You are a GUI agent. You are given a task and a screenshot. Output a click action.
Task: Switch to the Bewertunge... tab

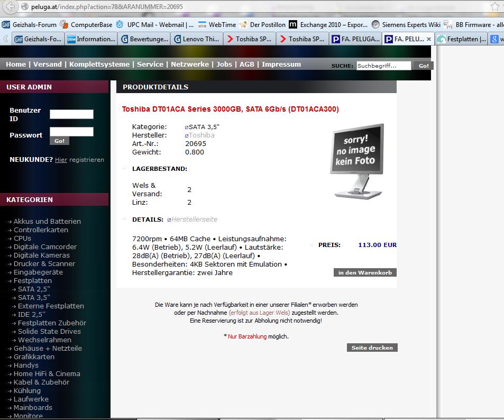coord(144,39)
